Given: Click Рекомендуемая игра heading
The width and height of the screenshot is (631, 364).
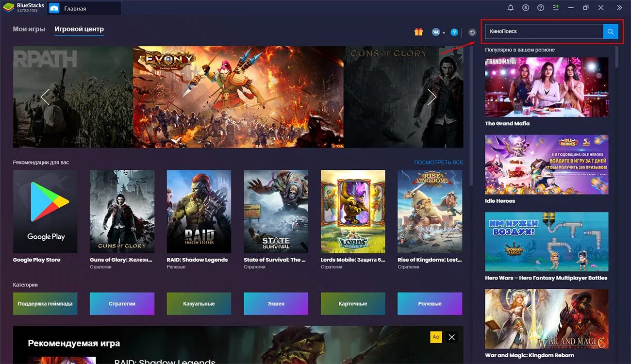Looking at the screenshot, I should click(74, 343).
